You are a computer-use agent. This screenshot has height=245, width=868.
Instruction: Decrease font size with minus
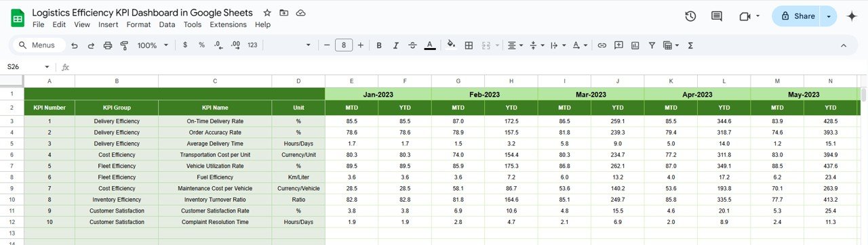point(327,45)
